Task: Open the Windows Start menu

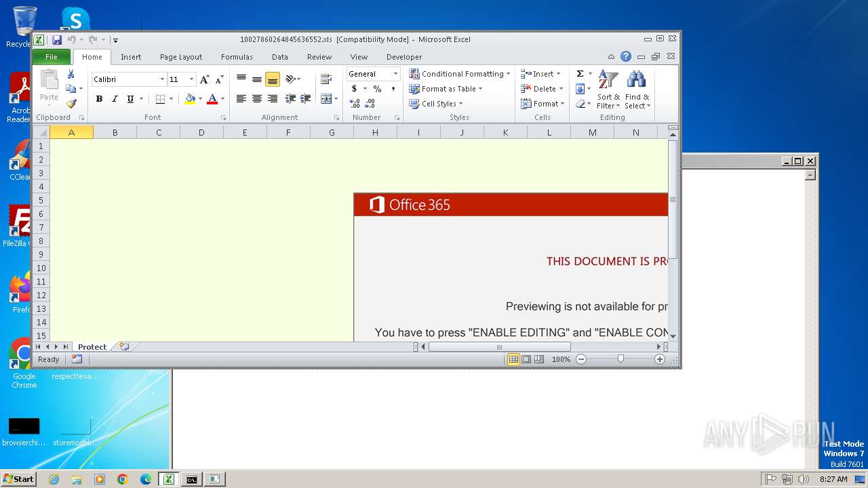Action: point(18,479)
